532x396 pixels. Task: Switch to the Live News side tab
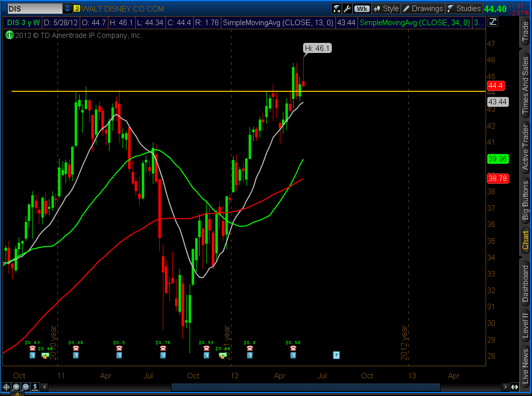point(525,366)
